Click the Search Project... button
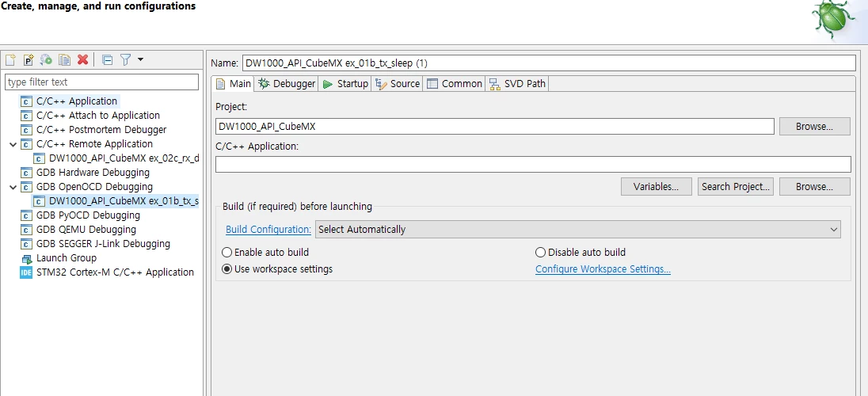Image resolution: width=868 pixels, height=396 pixels. click(736, 187)
